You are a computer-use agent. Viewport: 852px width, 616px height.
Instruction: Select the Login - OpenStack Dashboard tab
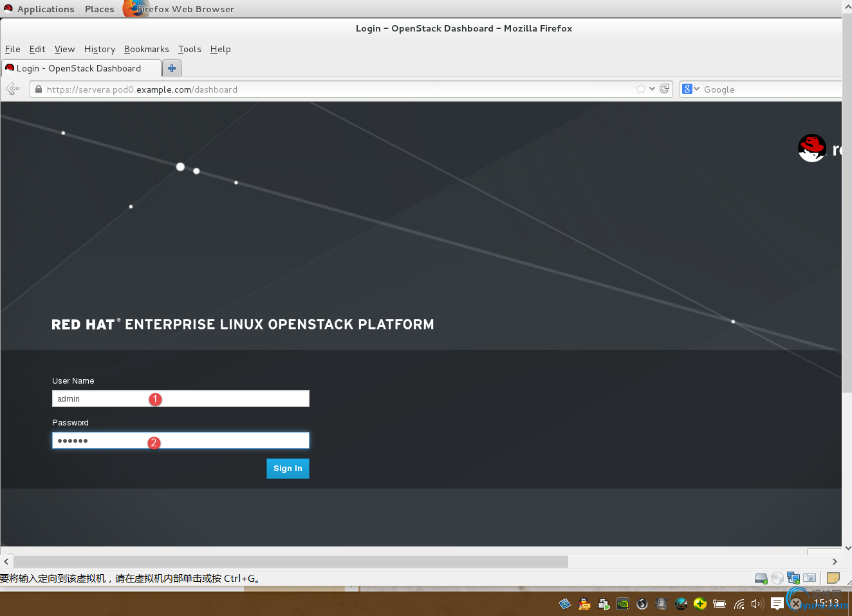pyautogui.click(x=81, y=68)
